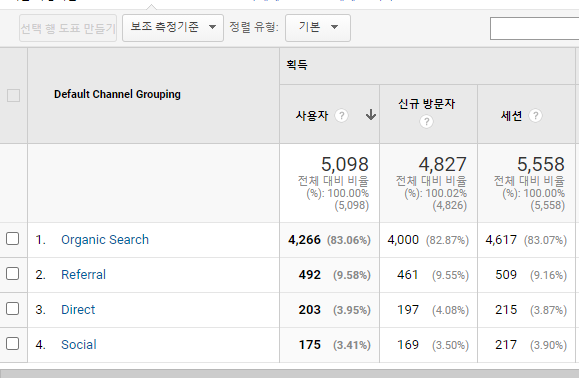The width and height of the screenshot is (579, 384).
Task: Click Direct new visitors value 197
Action: (x=408, y=309)
